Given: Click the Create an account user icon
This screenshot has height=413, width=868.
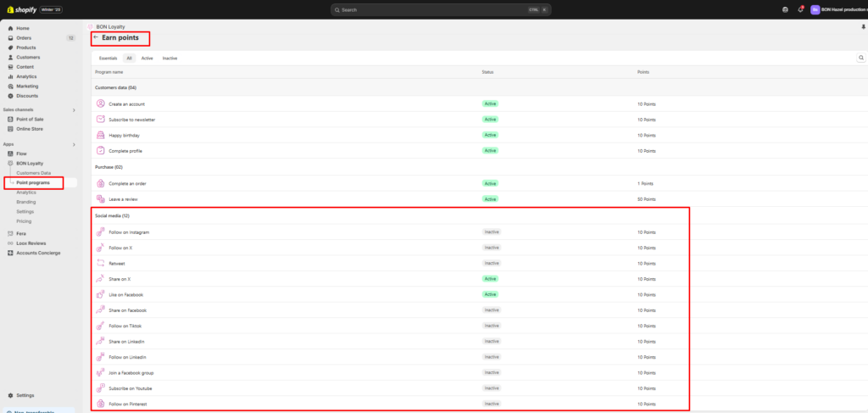Looking at the screenshot, I should [x=100, y=103].
